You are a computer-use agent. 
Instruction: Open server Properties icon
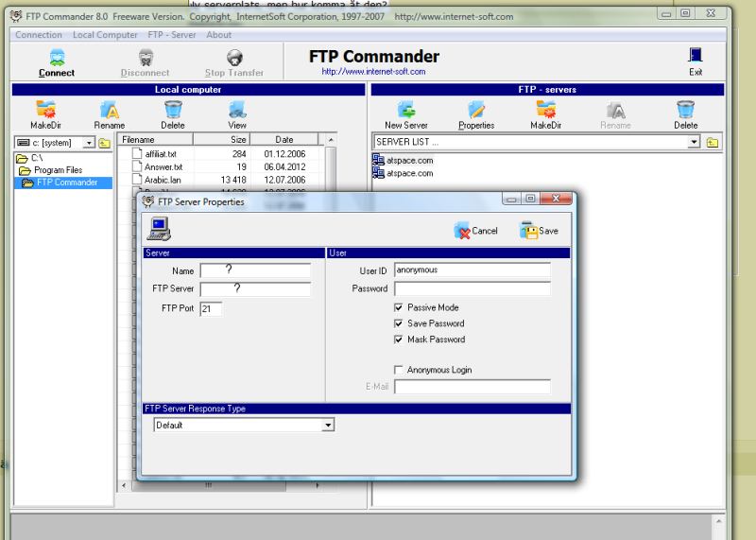tap(476, 110)
